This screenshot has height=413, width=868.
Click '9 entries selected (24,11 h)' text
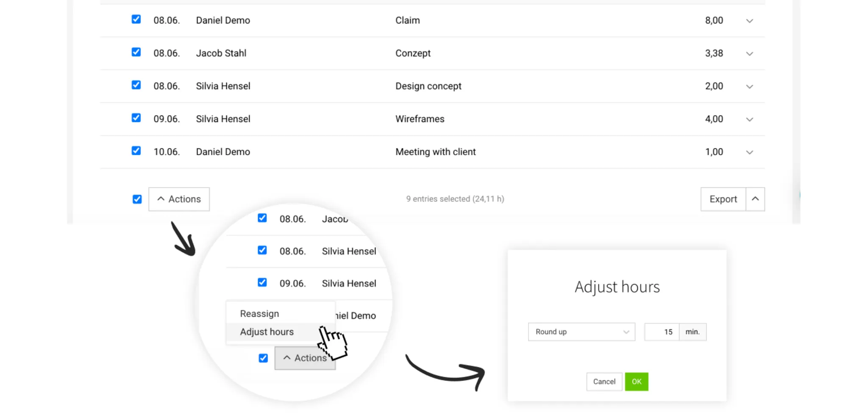point(455,199)
